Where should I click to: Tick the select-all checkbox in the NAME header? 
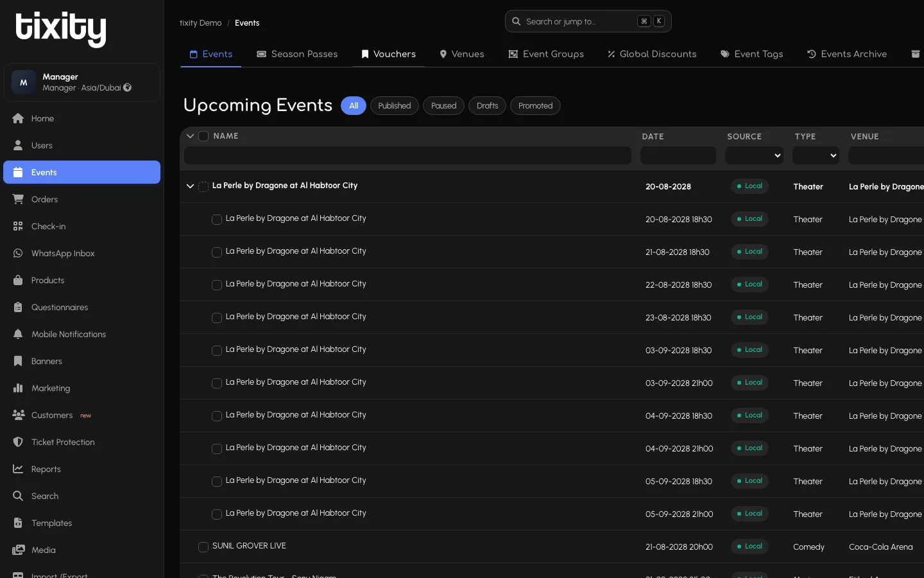[x=203, y=136]
